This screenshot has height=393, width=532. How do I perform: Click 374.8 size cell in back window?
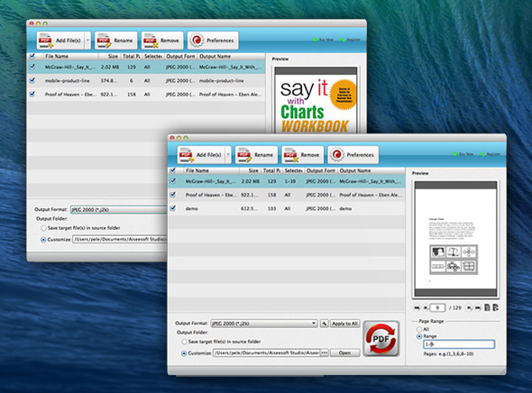(x=109, y=81)
